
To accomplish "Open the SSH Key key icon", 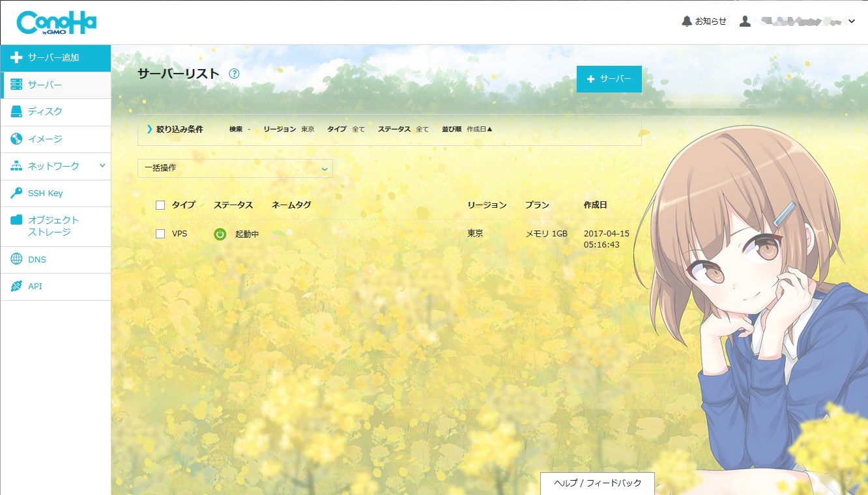I will (x=16, y=193).
